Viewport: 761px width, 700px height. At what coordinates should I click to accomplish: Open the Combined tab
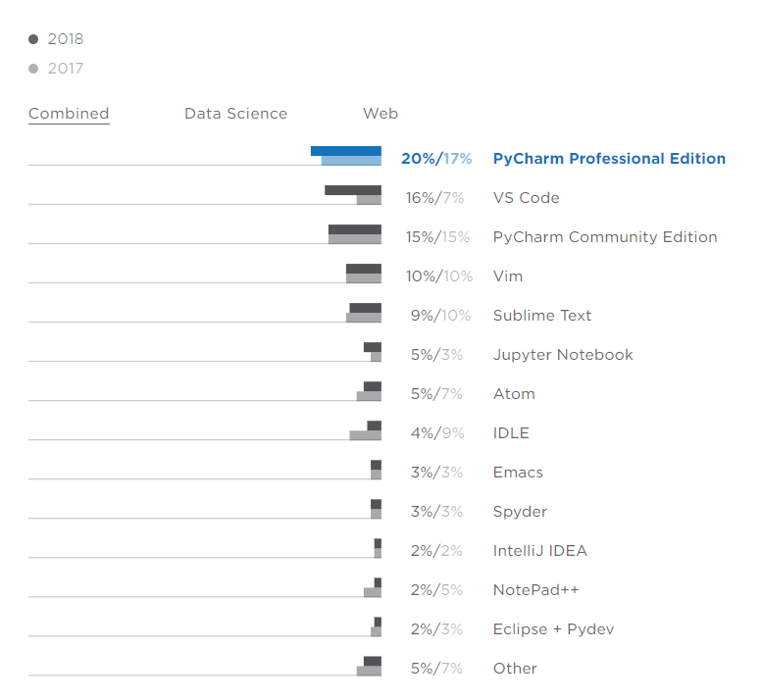tap(69, 114)
